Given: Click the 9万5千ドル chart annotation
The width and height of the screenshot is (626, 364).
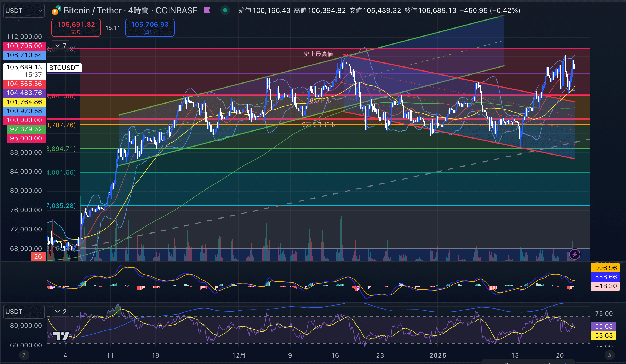Looking at the screenshot, I should coord(318,124).
